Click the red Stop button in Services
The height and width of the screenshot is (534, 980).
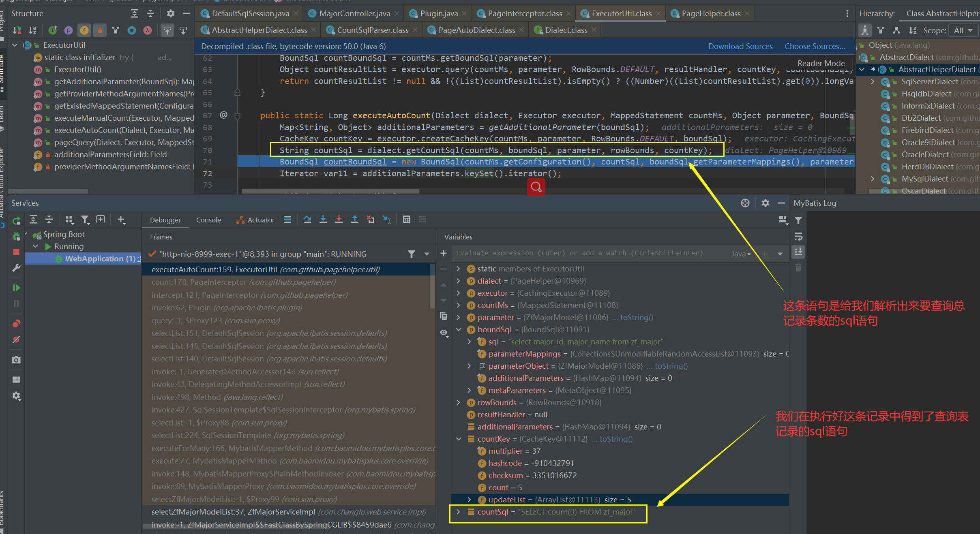tap(16, 252)
